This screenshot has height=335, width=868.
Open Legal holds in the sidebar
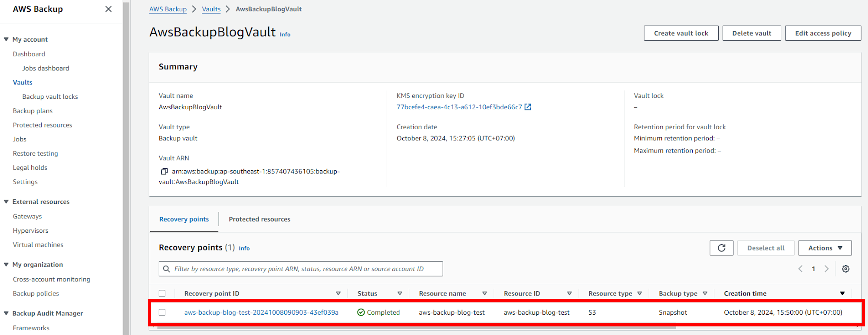(30, 168)
